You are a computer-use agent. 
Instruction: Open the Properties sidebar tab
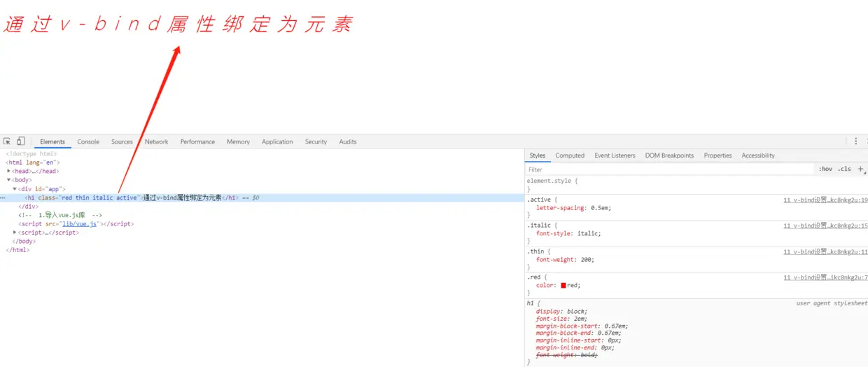coord(717,155)
